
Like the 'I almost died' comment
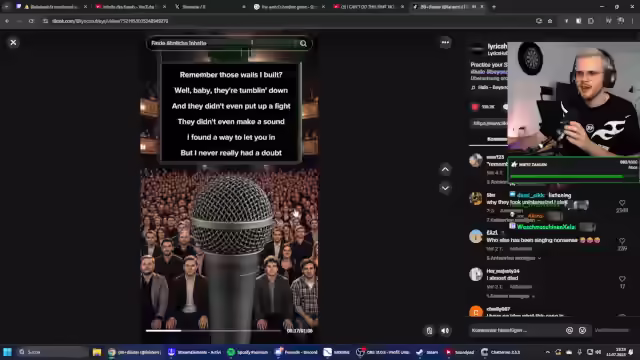coord(622,279)
